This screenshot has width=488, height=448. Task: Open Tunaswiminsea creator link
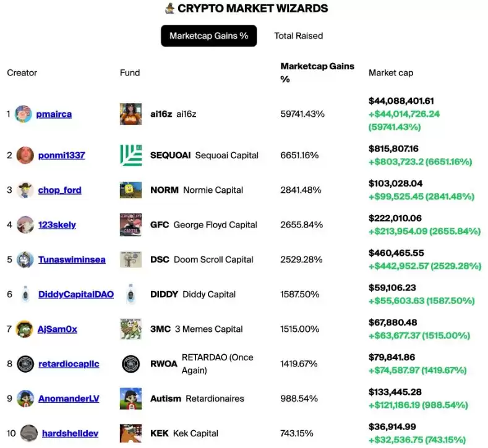72,260
